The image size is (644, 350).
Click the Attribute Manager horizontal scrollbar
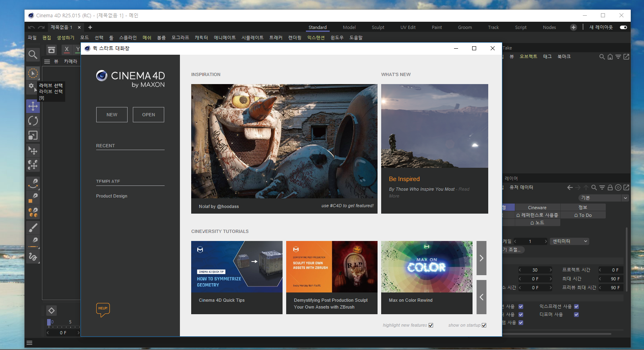557,334
